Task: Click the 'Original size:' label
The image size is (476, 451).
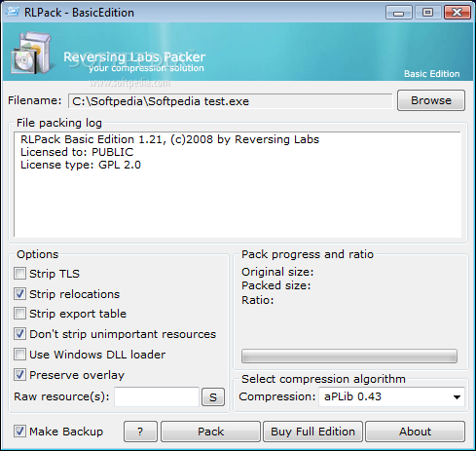Action: [277, 272]
